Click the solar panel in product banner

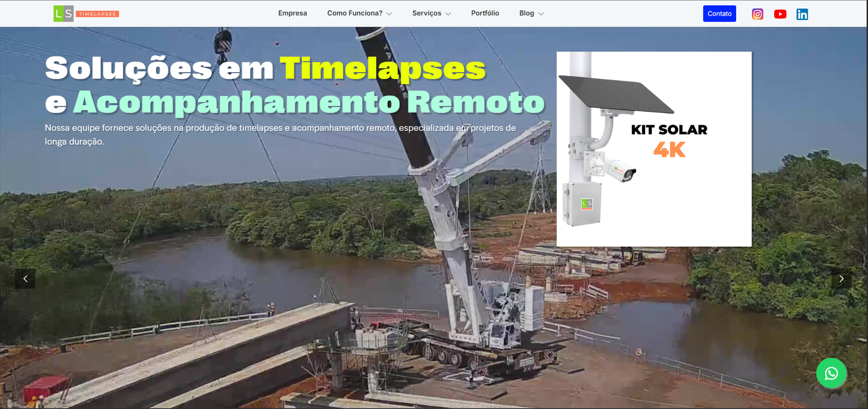pyautogui.click(x=616, y=94)
